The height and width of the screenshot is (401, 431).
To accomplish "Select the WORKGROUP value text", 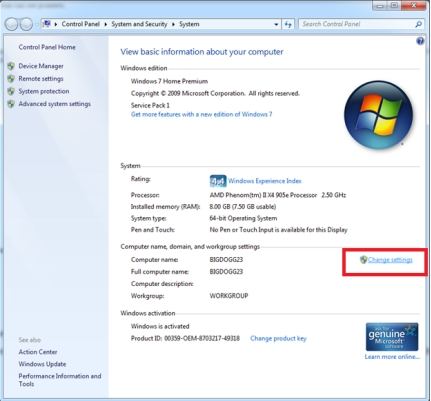I will click(229, 296).
